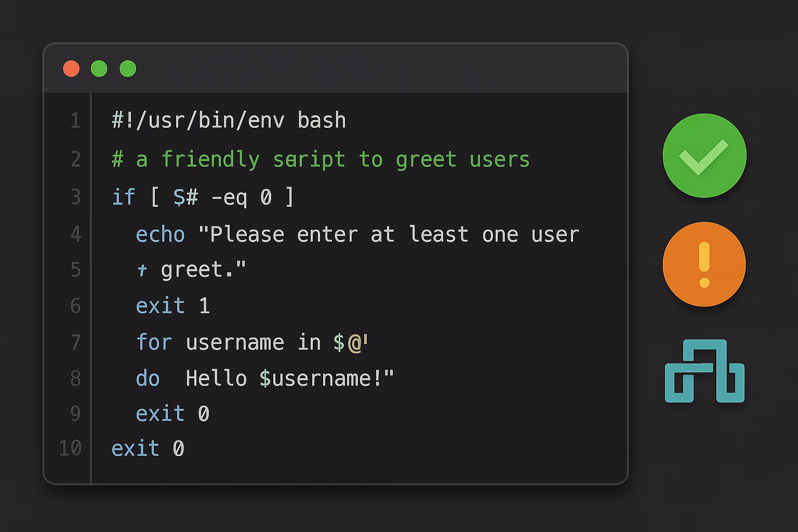Click line number 10 in the gutter
Screen dimensions: 798x532
tap(71, 448)
